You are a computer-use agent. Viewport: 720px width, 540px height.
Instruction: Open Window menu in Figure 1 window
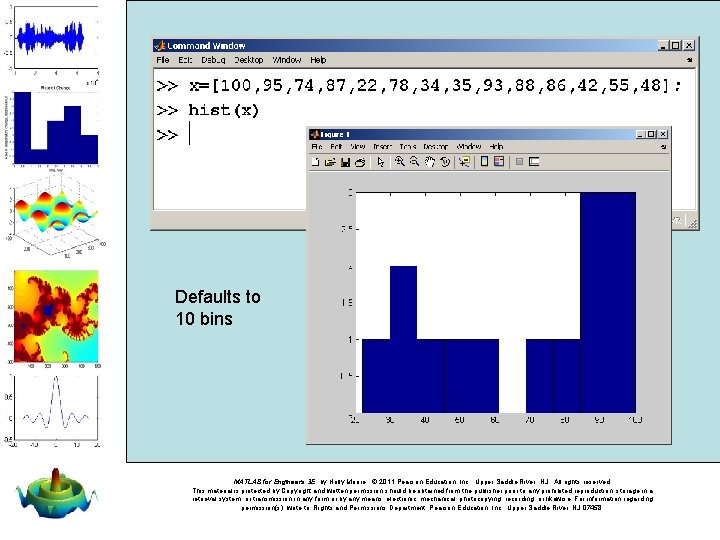point(468,146)
